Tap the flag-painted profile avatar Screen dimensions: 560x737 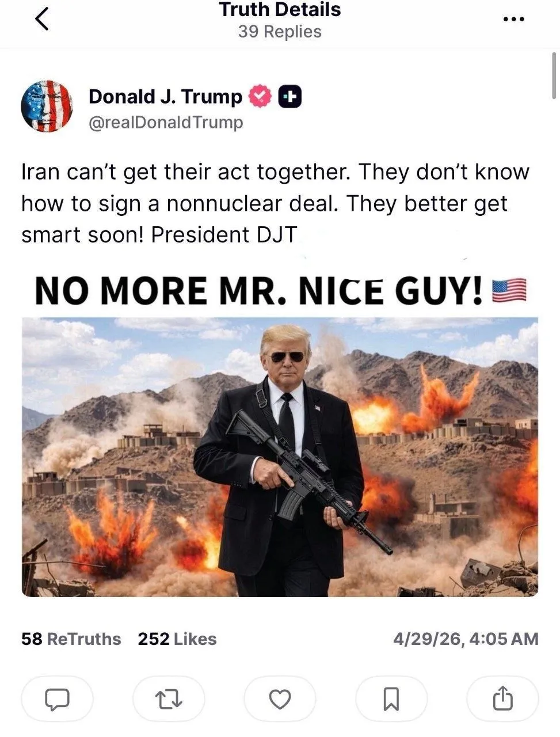pyautogui.click(x=47, y=107)
